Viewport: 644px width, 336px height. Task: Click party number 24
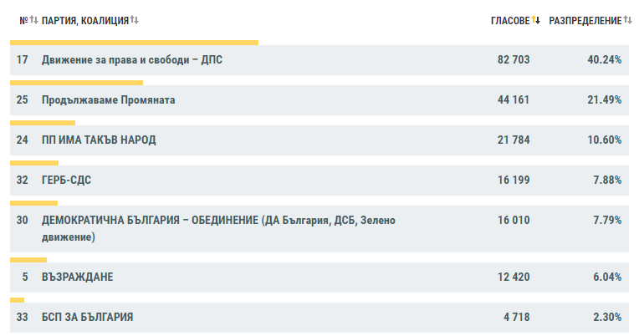(x=23, y=140)
